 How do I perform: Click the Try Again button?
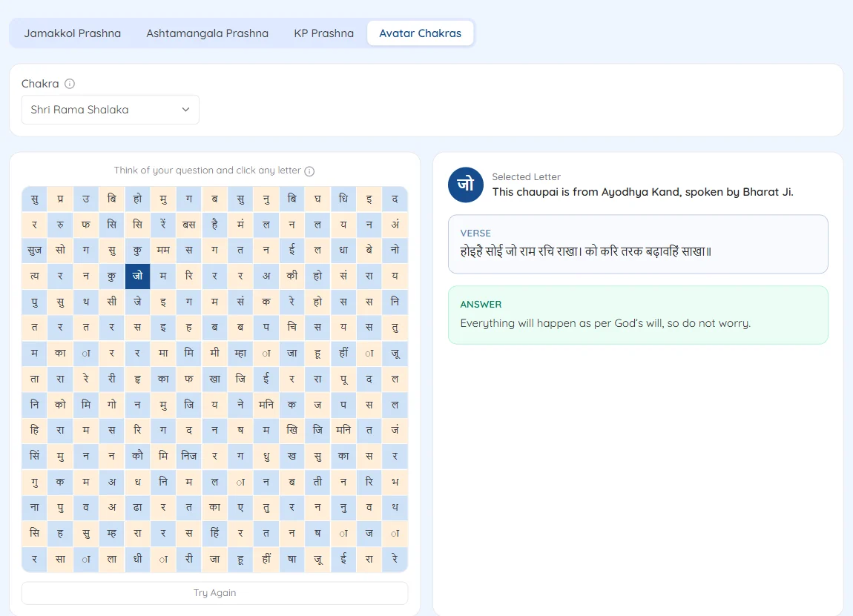(215, 592)
